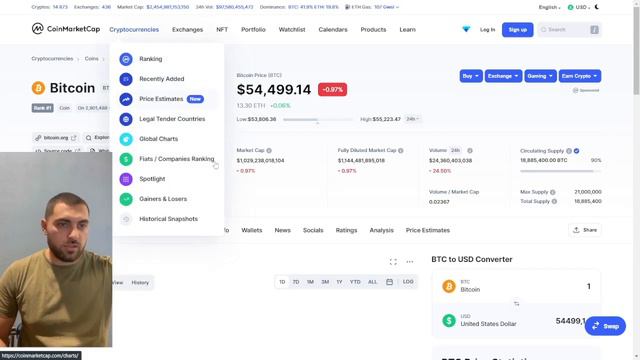Click the Price Estimates chart icon
This screenshot has height=360, width=640.
126,99
